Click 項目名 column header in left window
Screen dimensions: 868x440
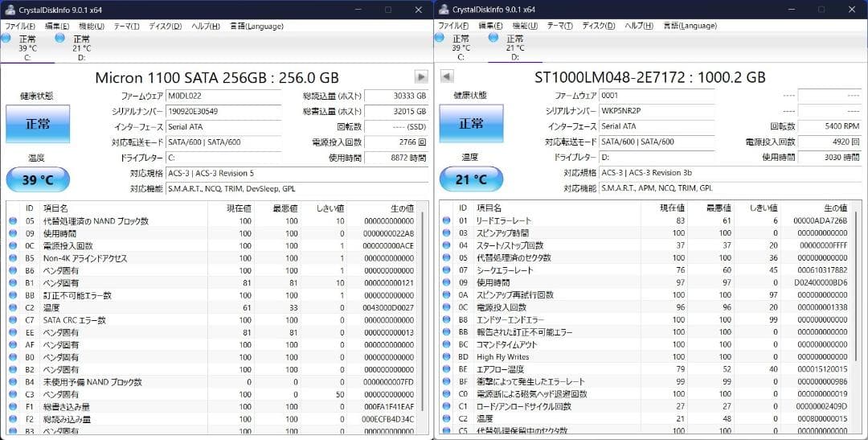124,208
